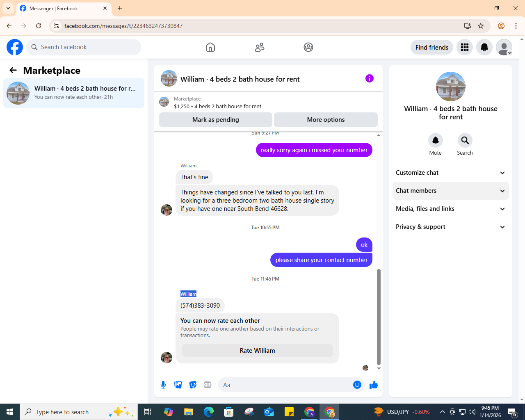Open house thumbnail in info panel
The height and width of the screenshot is (420, 525).
pyautogui.click(x=451, y=87)
